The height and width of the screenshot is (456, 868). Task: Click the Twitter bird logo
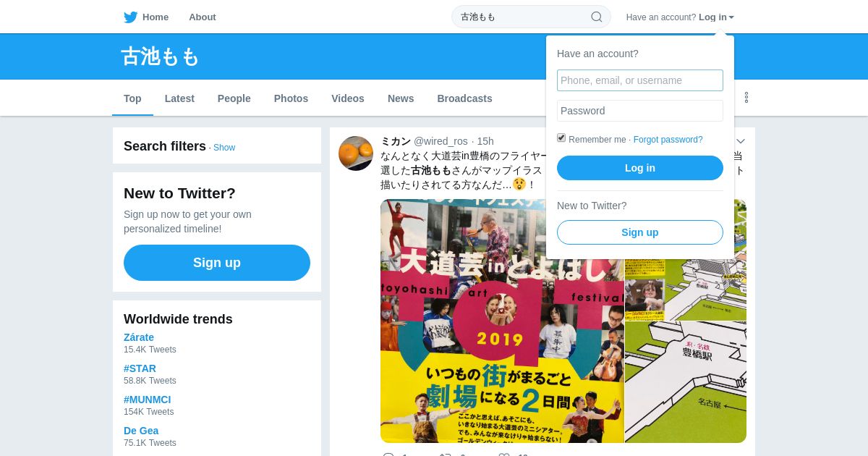(130, 17)
